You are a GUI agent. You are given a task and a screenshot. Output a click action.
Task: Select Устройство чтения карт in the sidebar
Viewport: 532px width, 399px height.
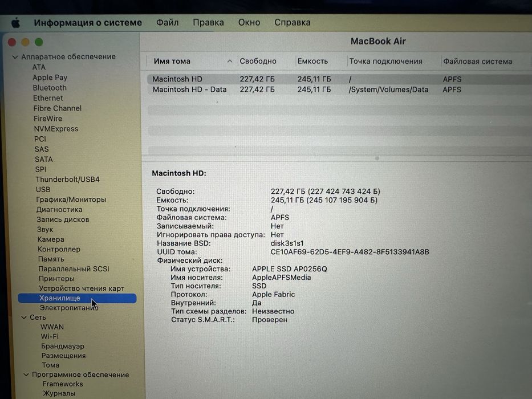pos(82,288)
